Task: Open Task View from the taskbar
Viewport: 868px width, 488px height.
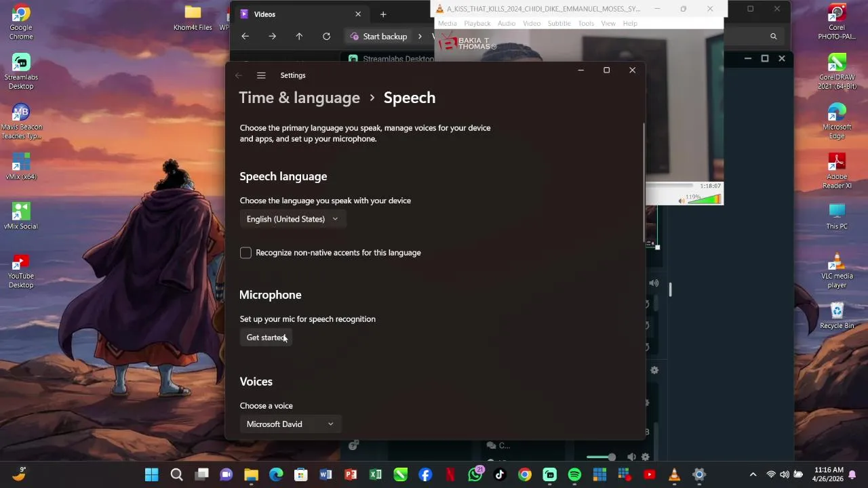Action: click(x=201, y=474)
